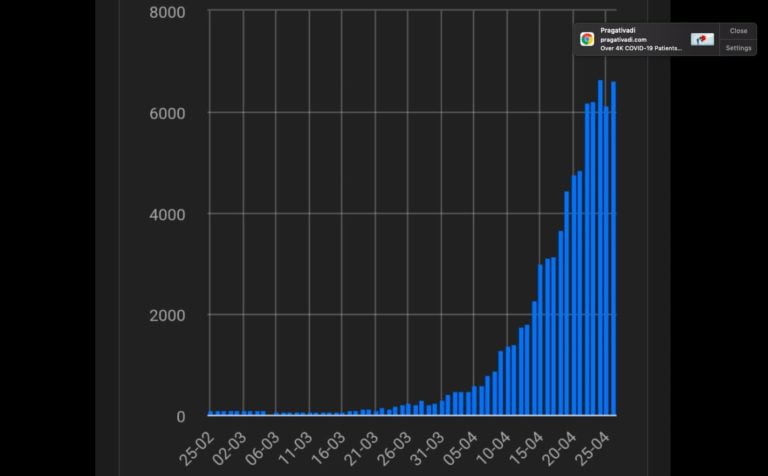Screen dimensions: 768x476
Task: Click the 2000 y-axis label
Action: click(166, 315)
